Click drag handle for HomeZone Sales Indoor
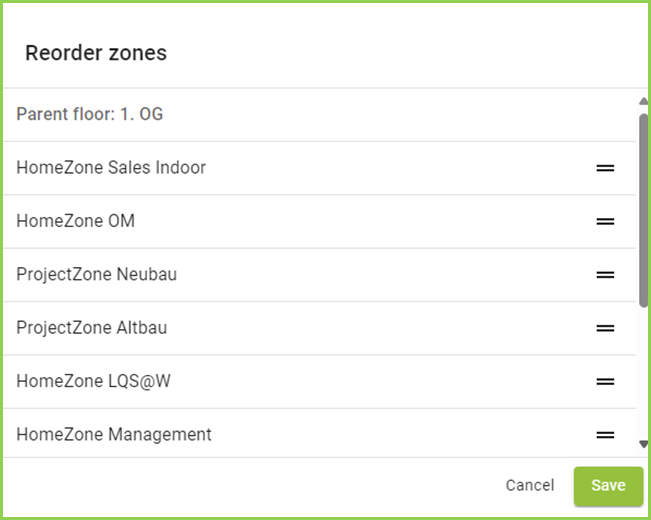This screenshot has width=651, height=520. pyautogui.click(x=605, y=168)
